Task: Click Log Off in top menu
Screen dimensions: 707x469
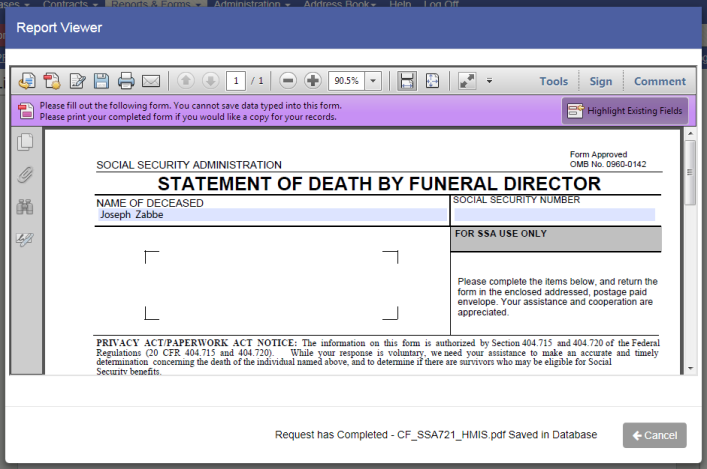Action: 441,4
